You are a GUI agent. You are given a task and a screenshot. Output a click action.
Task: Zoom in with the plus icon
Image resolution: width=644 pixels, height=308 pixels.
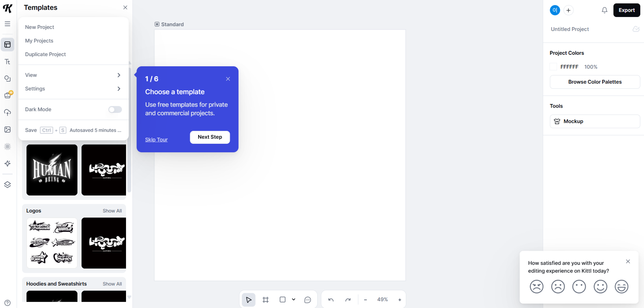pos(400,300)
